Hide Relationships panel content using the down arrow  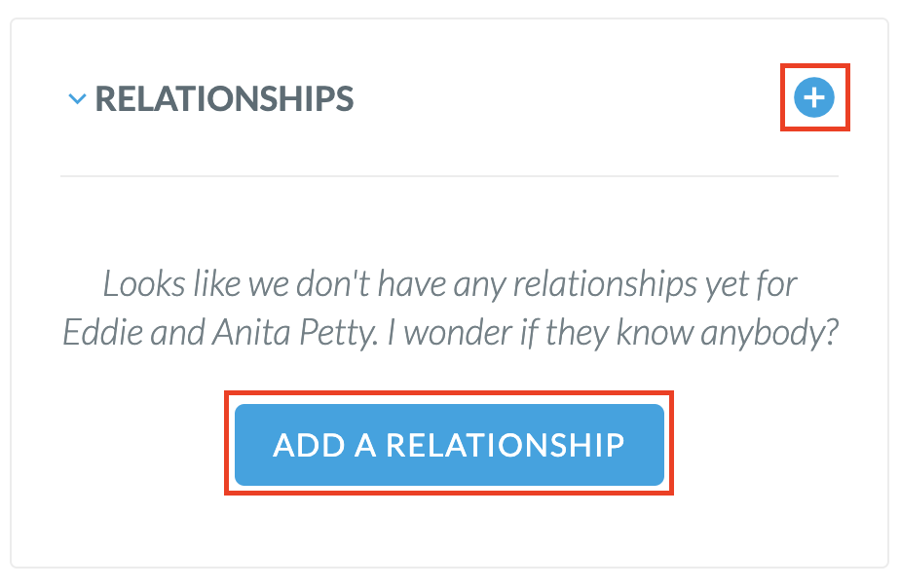77,99
